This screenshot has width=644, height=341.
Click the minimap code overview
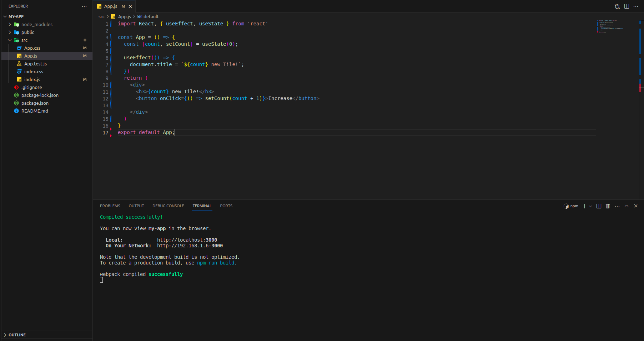pyautogui.click(x=610, y=26)
